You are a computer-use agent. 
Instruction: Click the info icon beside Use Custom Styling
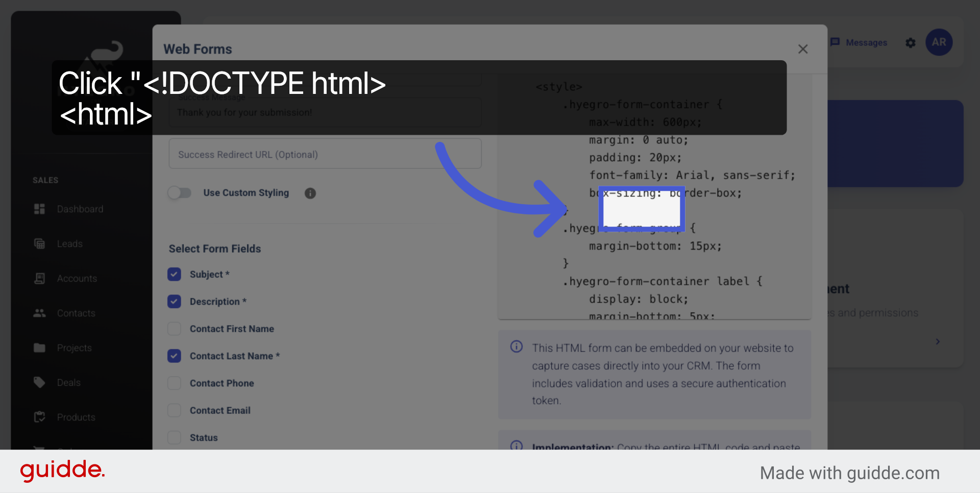(x=310, y=193)
